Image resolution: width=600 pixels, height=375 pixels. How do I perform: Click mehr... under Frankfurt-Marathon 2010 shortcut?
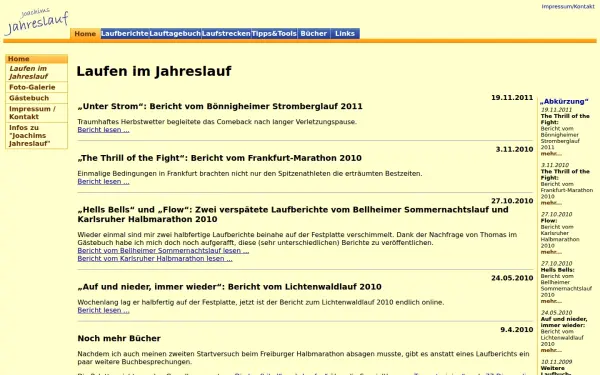point(551,203)
